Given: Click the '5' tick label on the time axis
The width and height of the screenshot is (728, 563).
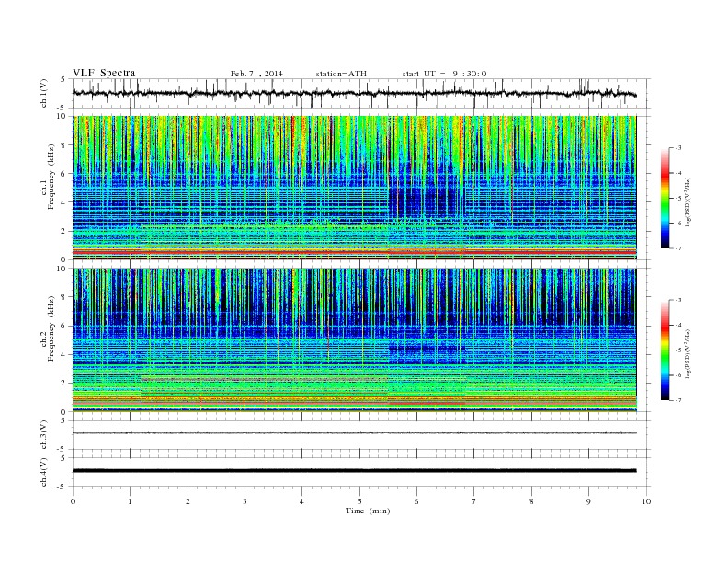Looking at the screenshot, I should 359,501.
